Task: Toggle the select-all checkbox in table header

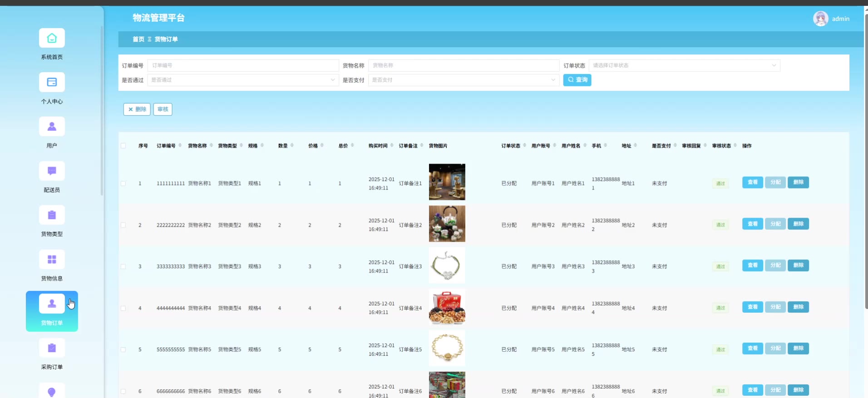Action: (x=123, y=146)
